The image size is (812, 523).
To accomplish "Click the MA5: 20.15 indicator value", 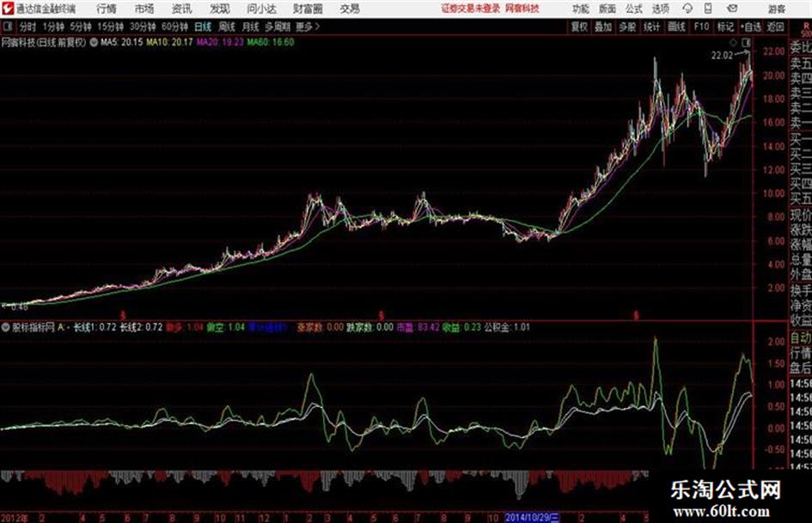I will pyautogui.click(x=122, y=42).
